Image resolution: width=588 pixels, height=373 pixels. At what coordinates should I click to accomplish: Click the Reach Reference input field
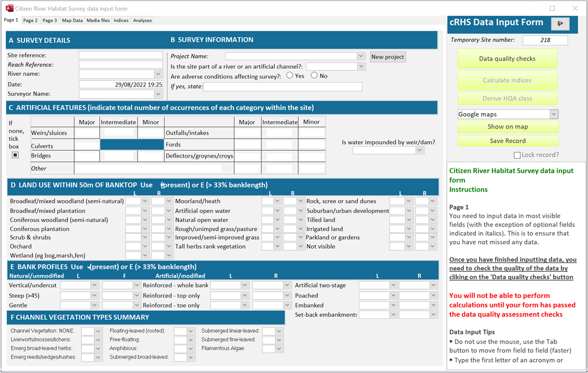(121, 65)
